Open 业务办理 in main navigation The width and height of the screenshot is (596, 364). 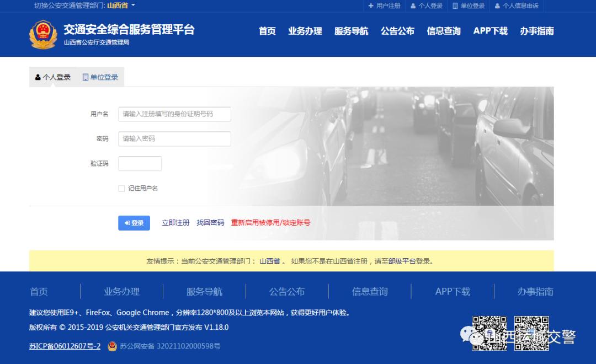(x=305, y=31)
